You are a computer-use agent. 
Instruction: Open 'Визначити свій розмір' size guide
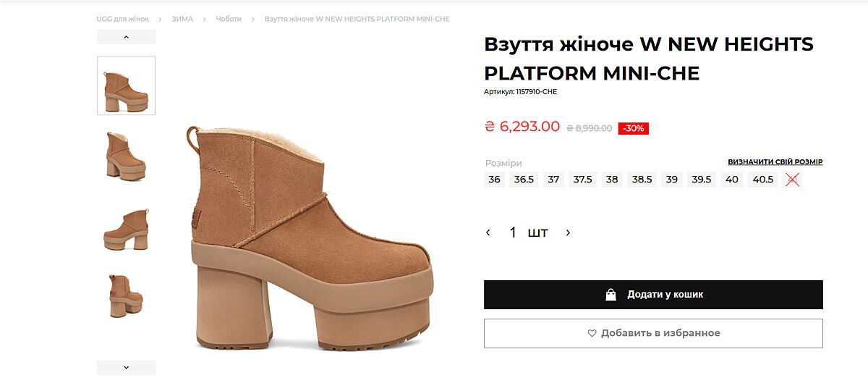pos(775,162)
